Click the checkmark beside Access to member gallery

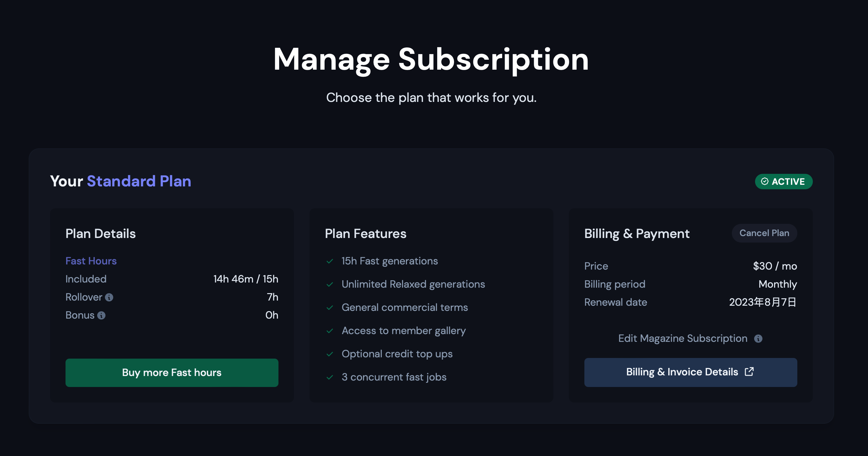[x=330, y=331]
